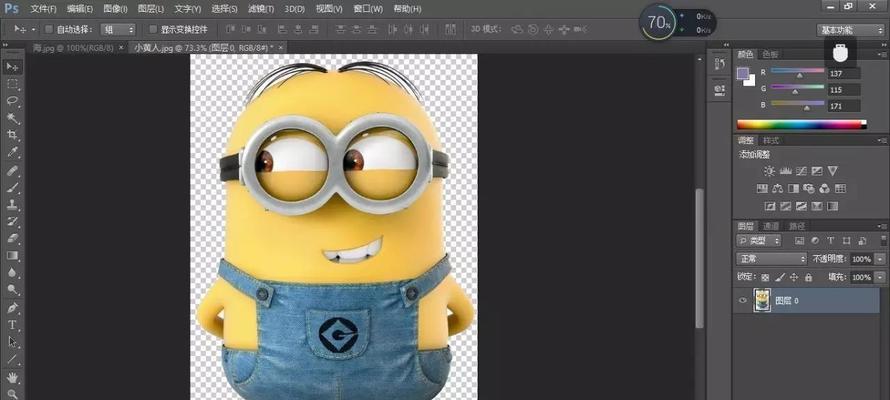Add a Vibrance adjustment
890x400 pixels.
coord(832,171)
